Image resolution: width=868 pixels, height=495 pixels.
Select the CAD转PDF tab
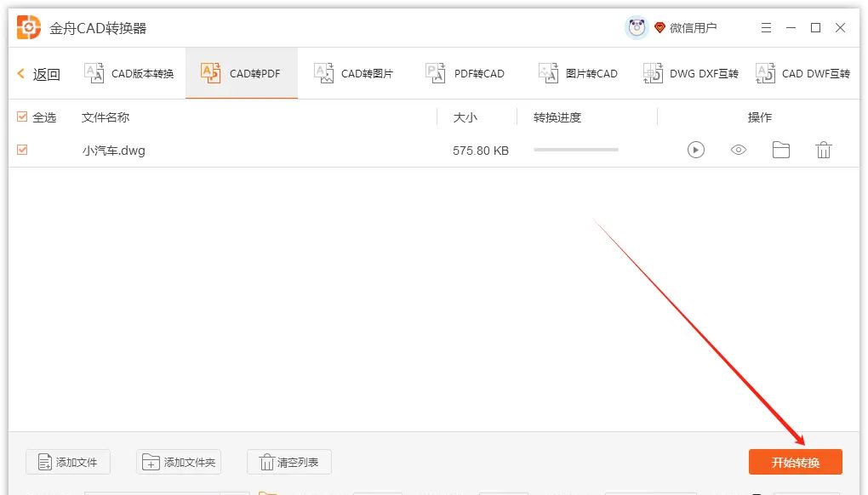pos(242,73)
